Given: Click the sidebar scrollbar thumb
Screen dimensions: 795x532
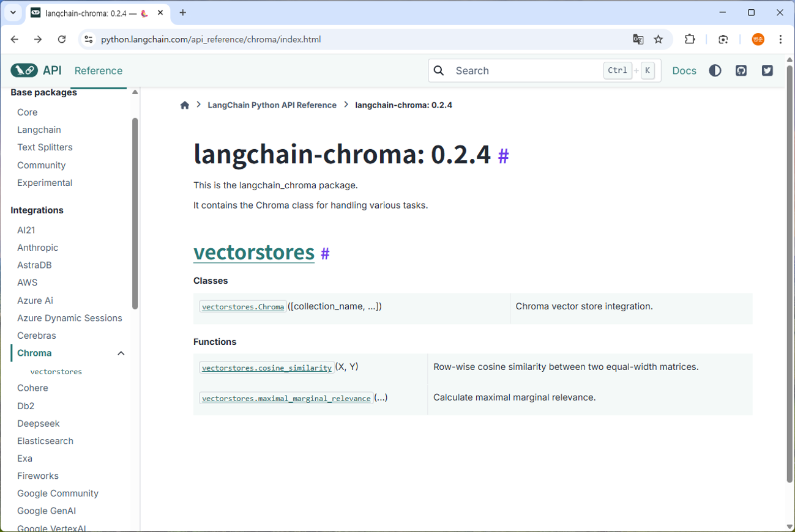Looking at the screenshot, I should point(135,214).
